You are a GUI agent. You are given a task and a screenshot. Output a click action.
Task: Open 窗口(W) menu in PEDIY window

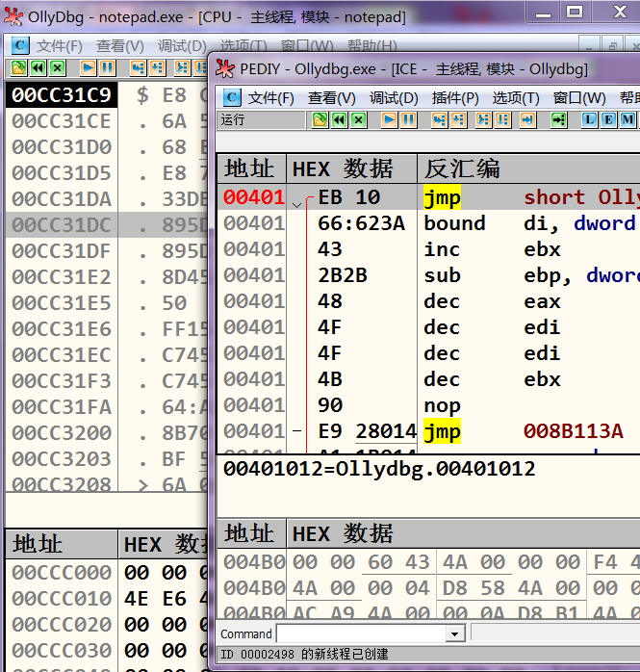579,98
